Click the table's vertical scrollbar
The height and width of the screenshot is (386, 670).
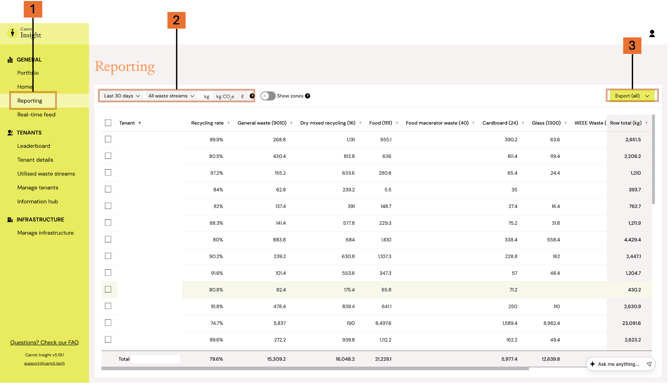click(653, 159)
